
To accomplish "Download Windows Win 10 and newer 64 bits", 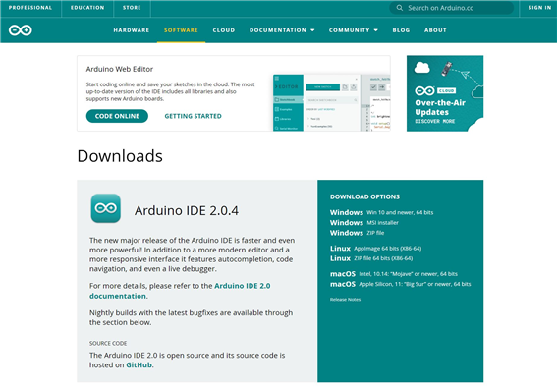I will (381, 212).
